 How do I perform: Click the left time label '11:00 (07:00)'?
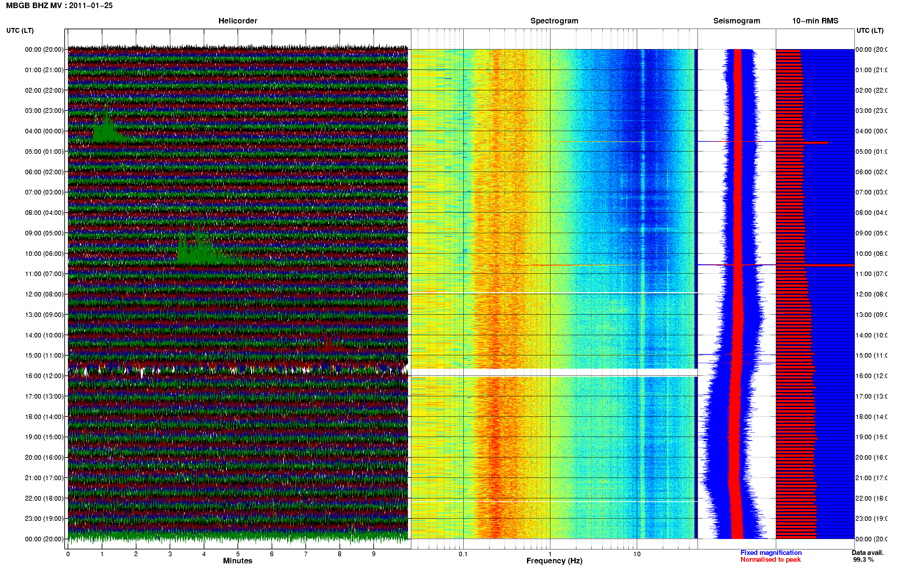[x=44, y=274]
